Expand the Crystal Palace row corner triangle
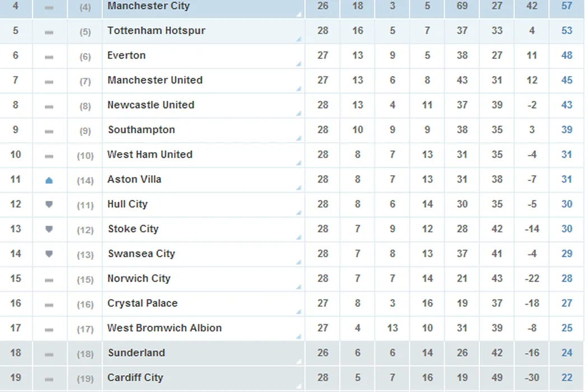 click(x=299, y=312)
